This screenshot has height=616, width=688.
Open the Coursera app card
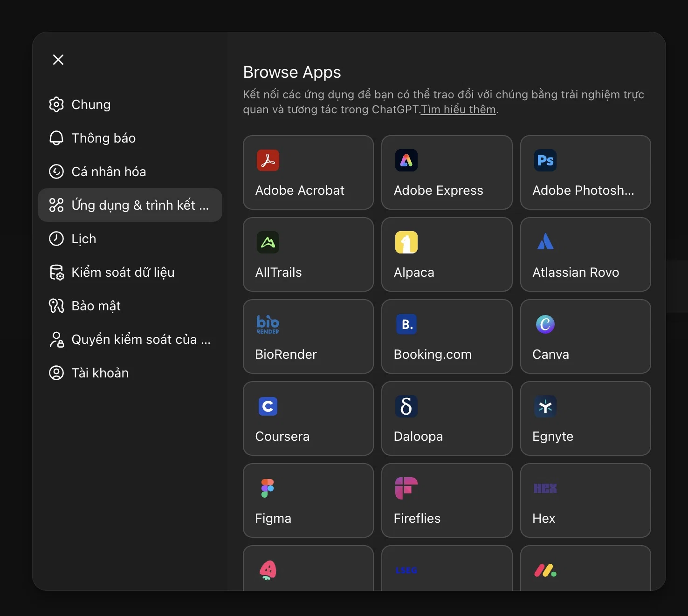308,418
